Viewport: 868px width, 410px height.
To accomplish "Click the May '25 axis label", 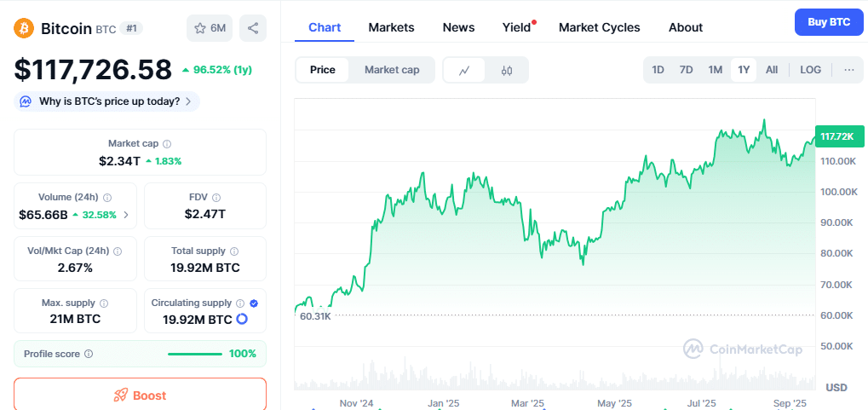I will (614, 403).
